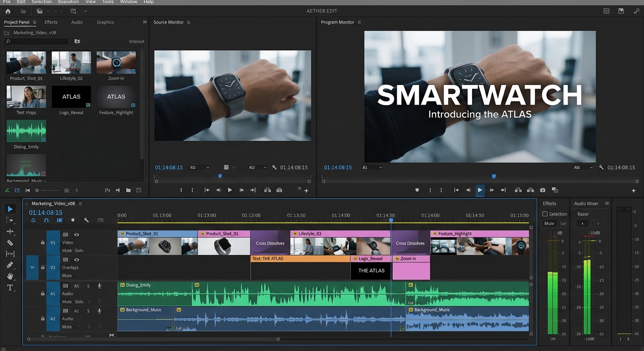Toggle Linked Selection in the timeline header
Screen dimensions: 644x351
point(33,220)
